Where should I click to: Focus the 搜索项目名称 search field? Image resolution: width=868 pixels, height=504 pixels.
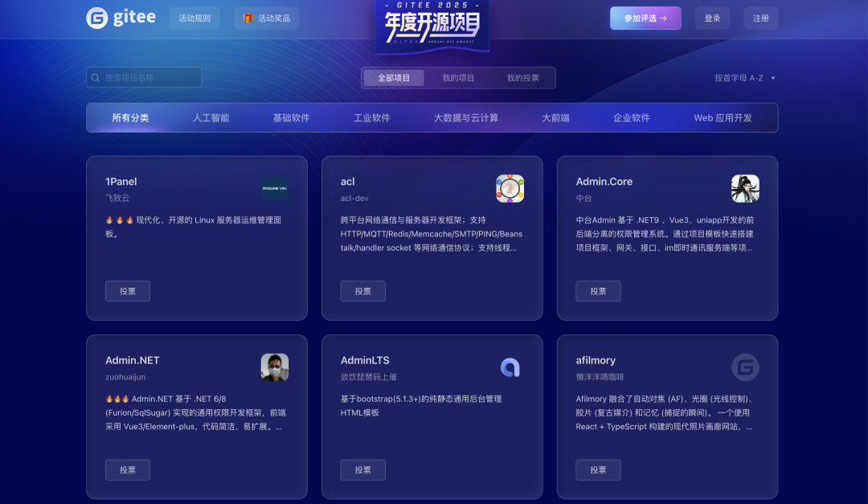click(x=144, y=77)
